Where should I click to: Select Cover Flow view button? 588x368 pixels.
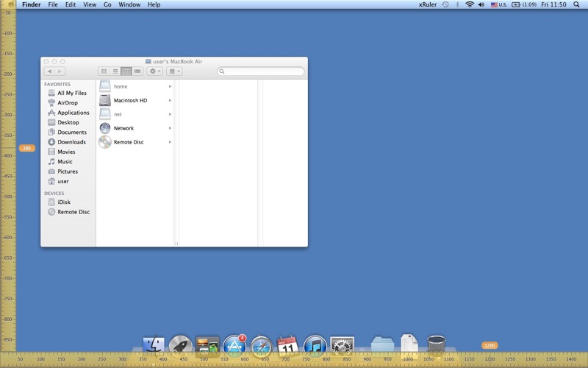coord(137,71)
